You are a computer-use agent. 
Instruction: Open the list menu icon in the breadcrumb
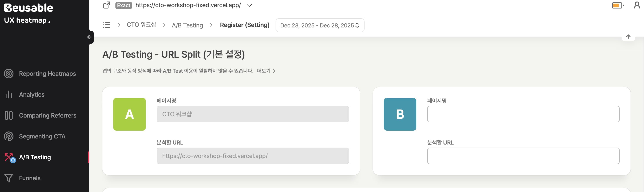pos(107,25)
